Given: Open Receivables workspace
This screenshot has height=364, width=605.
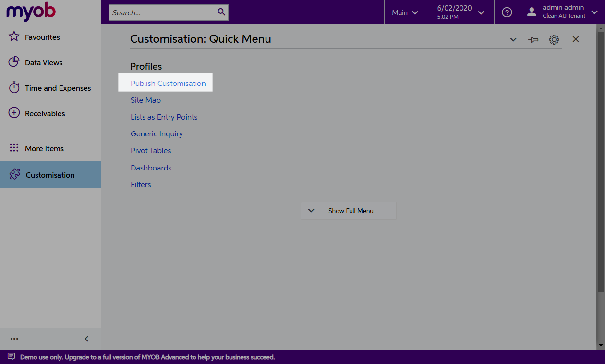Looking at the screenshot, I should [50, 113].
